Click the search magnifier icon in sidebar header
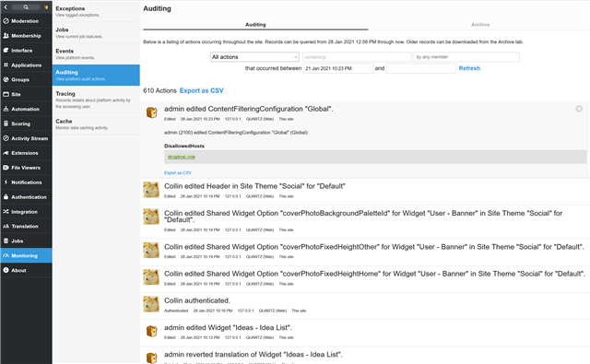 pyautogui.click(x=26, y=7)
